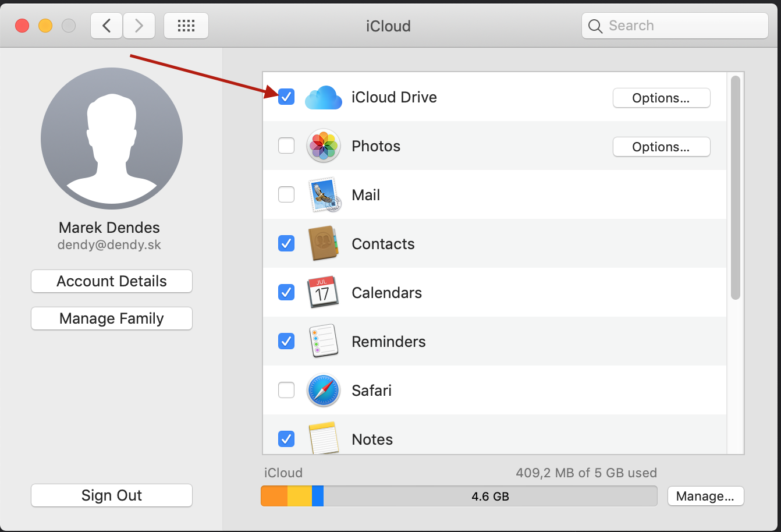Click the services list scrollbar thumb

pos(736,187)
